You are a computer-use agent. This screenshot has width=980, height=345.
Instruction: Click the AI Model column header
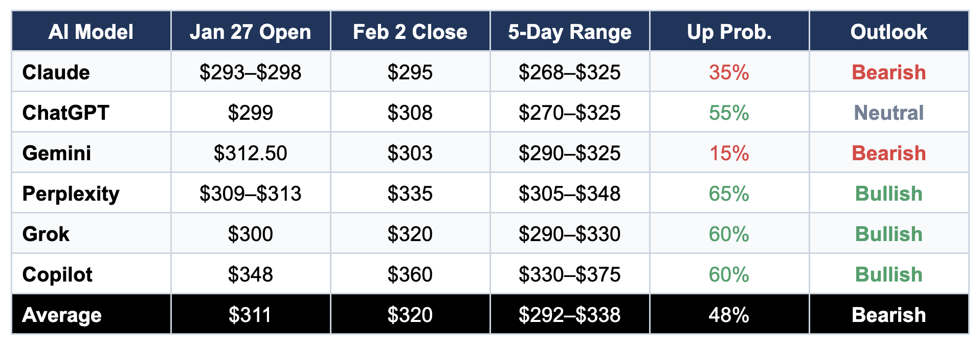[91, 32]
